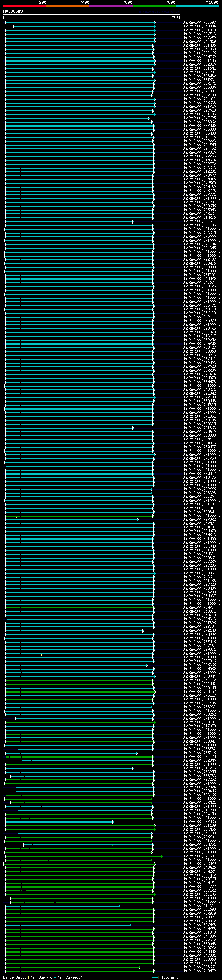This screenshot has height=980, width=222.
Task: Click hit name UniRef100_B6K0H9
Action: (x=199, y=546)
